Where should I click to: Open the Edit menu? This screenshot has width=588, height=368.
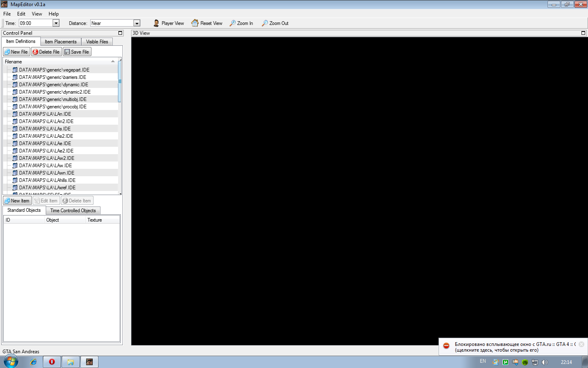pos(21,14)
